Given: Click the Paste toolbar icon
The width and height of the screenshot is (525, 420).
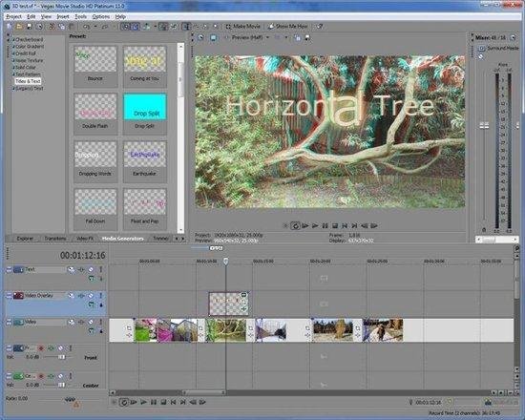Looking at the screenshot, I should pos(72,27).
